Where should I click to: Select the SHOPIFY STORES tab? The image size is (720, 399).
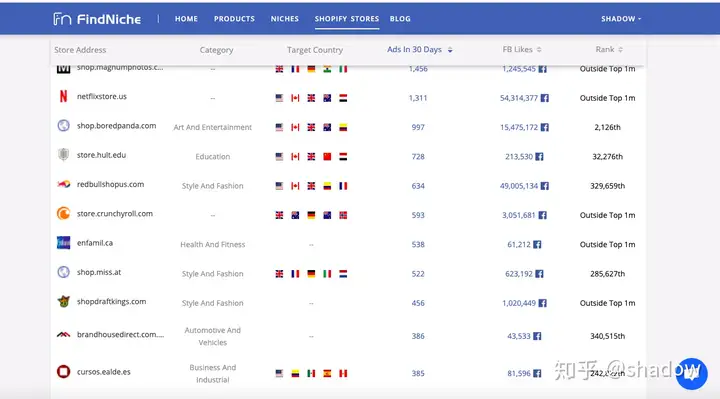pyautogui.click(x=347, y=19)
